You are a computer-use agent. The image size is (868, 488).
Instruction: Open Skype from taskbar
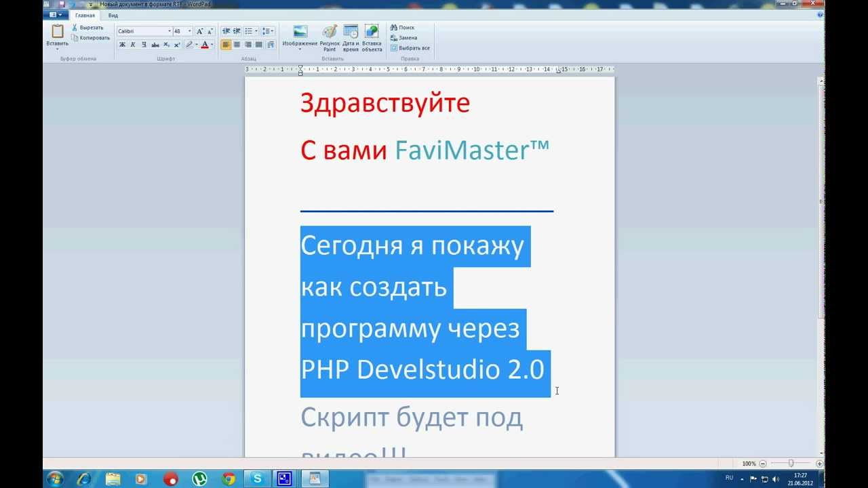(x=257, y=479)
